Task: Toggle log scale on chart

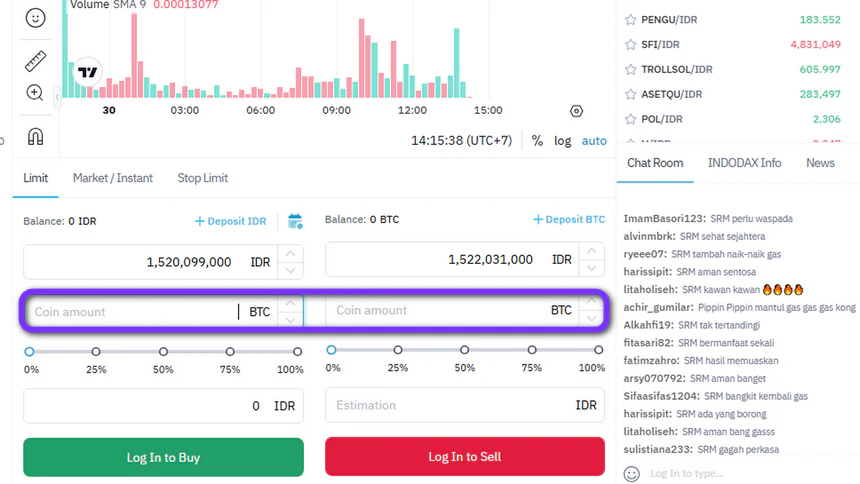Action: tap(562, 141)
